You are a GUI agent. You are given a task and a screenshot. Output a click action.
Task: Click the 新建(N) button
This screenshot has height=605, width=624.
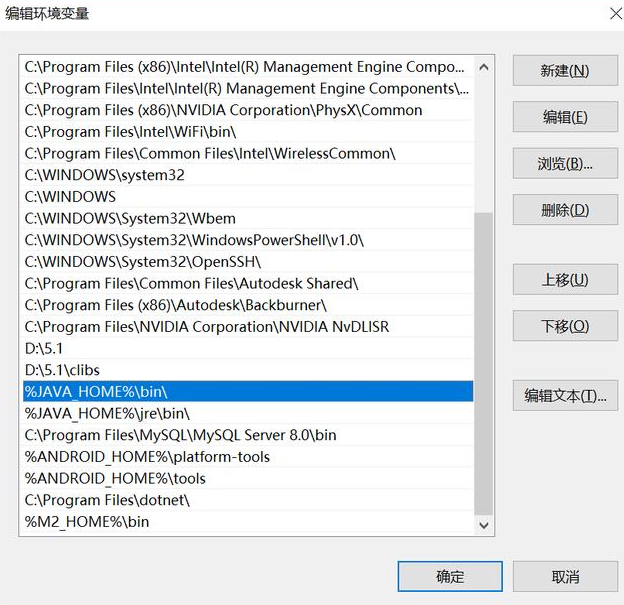[x=565, y=71]
